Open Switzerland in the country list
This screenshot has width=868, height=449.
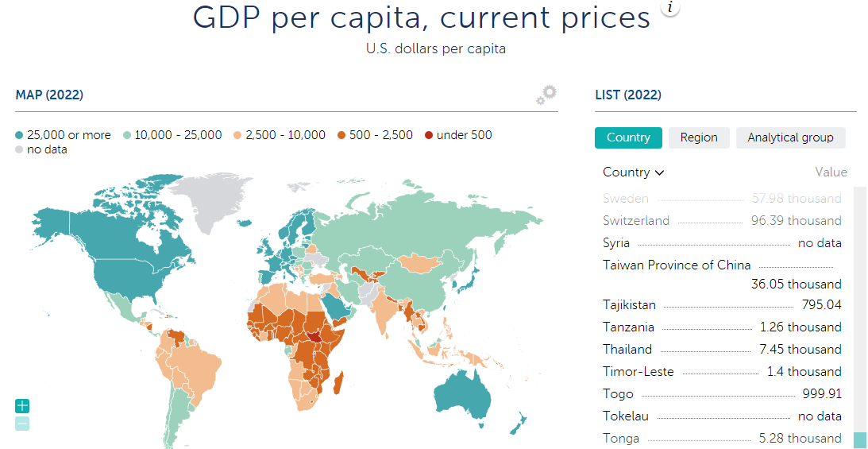coord(636,221)
